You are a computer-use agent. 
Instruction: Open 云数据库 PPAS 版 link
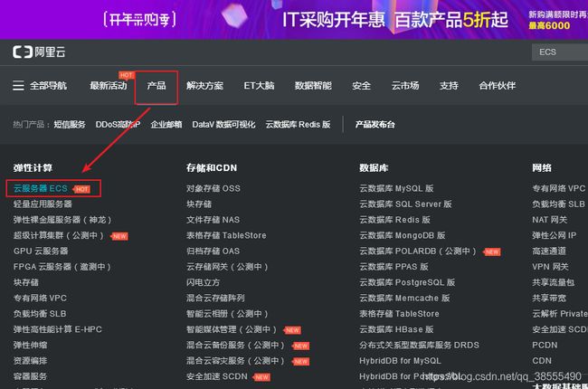394,267
